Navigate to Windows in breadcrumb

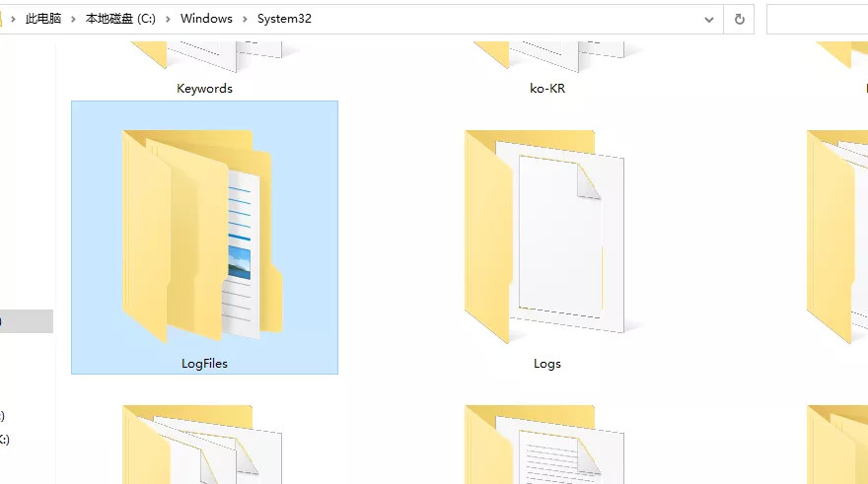[x=206, y=19]
